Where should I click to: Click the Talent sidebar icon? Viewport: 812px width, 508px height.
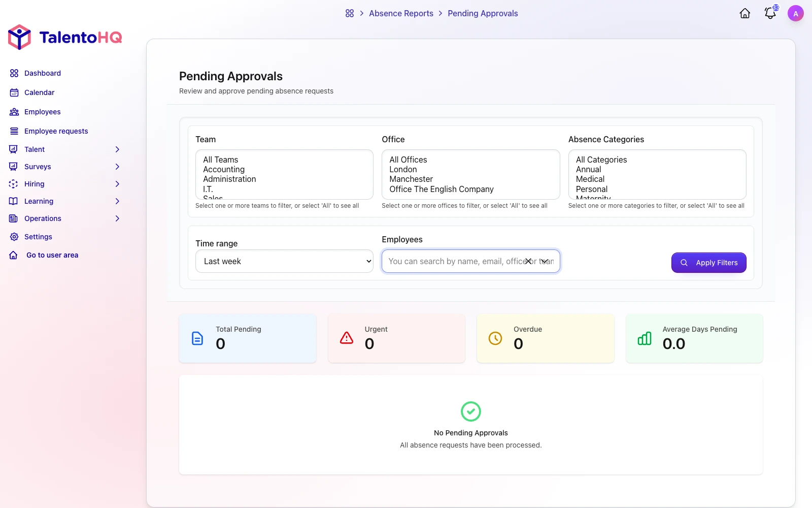click(14, 149)
